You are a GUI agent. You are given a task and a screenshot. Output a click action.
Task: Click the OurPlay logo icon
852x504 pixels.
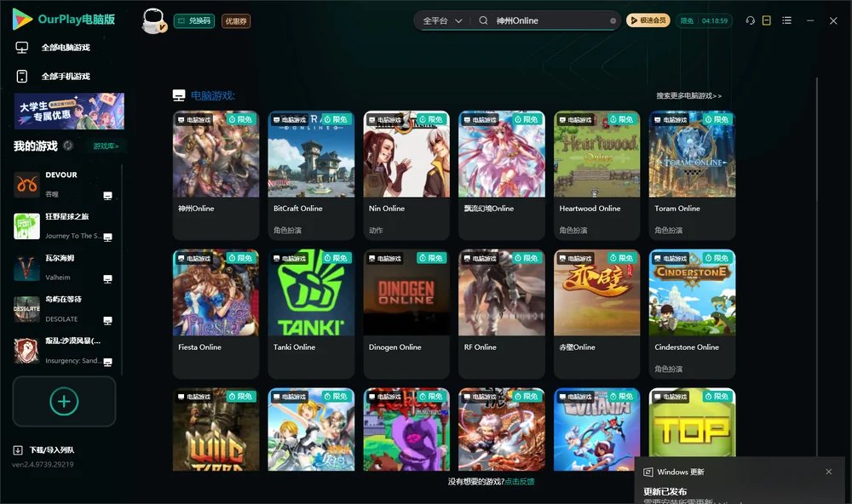point(22,19)
